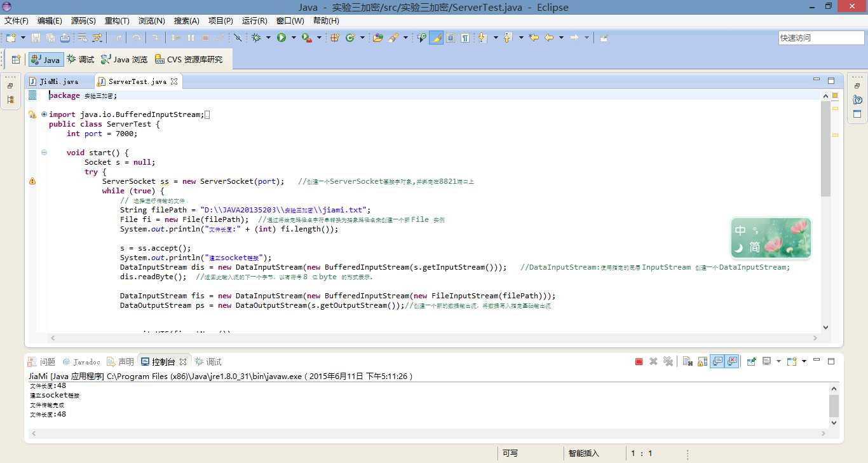Click the New Java class icon
The image size is (868, 463).
pyautogui.click(x=349, y=38)
